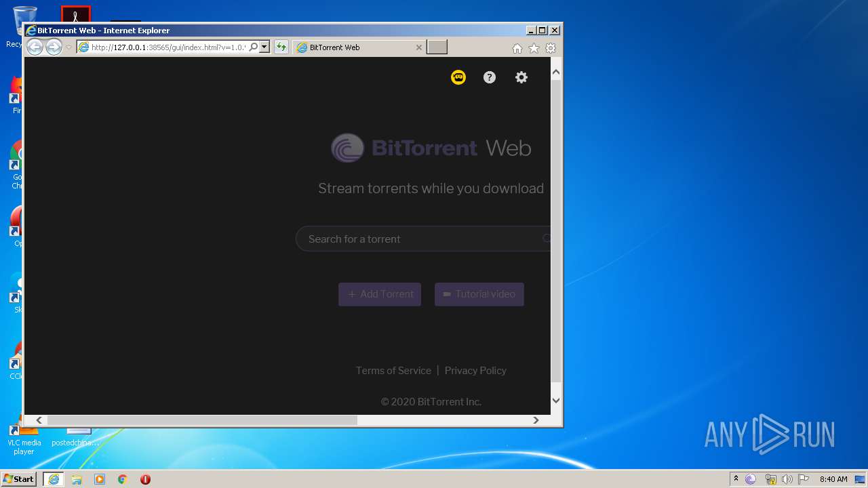Open the help question mark icon
Viewport: 868px width, 488px height.
coord(490,77)
